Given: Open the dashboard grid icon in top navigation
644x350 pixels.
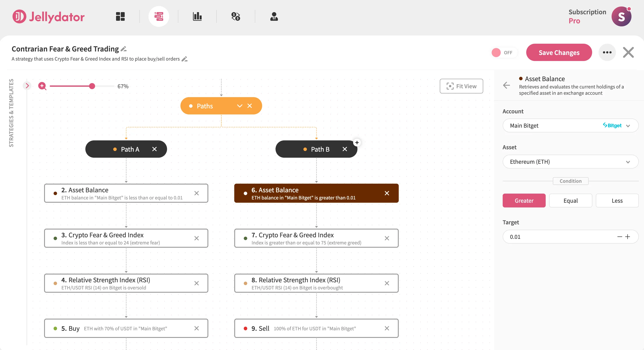Looking at the screenshot, I should tap(120, 16).
